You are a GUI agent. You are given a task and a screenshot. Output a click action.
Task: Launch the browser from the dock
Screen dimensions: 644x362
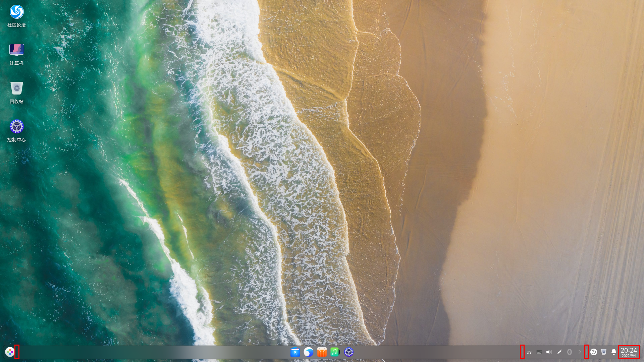coord(308,352)
